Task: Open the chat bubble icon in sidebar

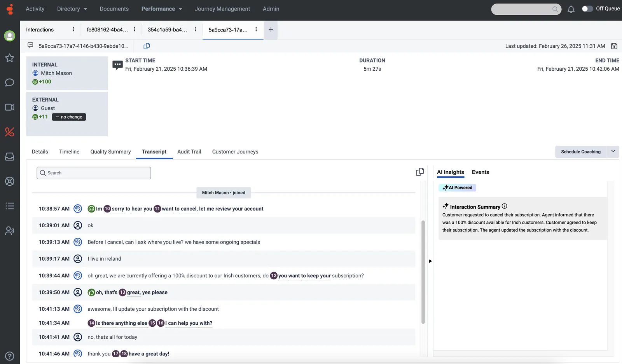Action: 10,82
